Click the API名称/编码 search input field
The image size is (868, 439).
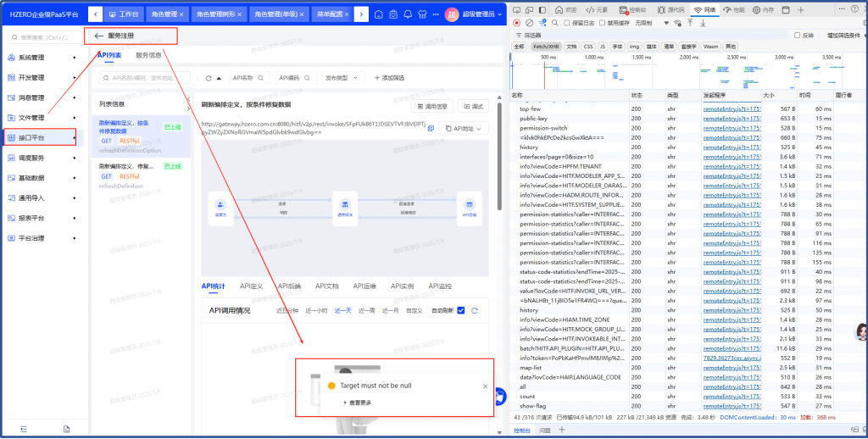[142, 78]
